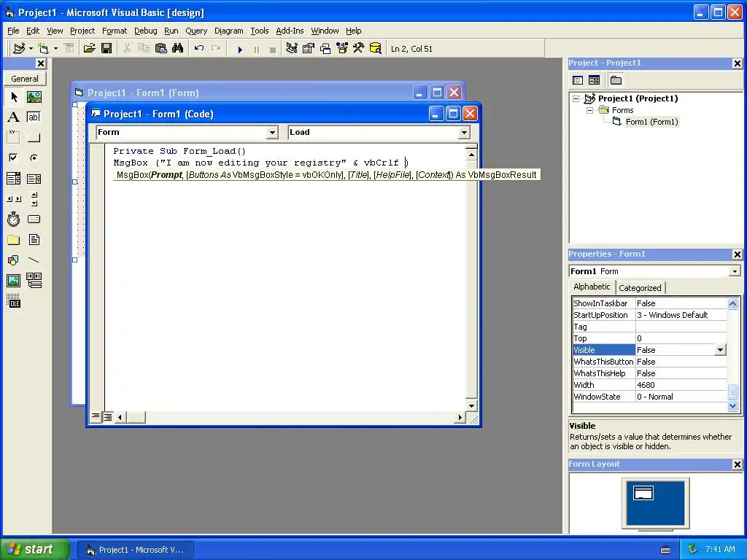
Task: Open the Properties Window toolbar icon
Action: point(309,49)
